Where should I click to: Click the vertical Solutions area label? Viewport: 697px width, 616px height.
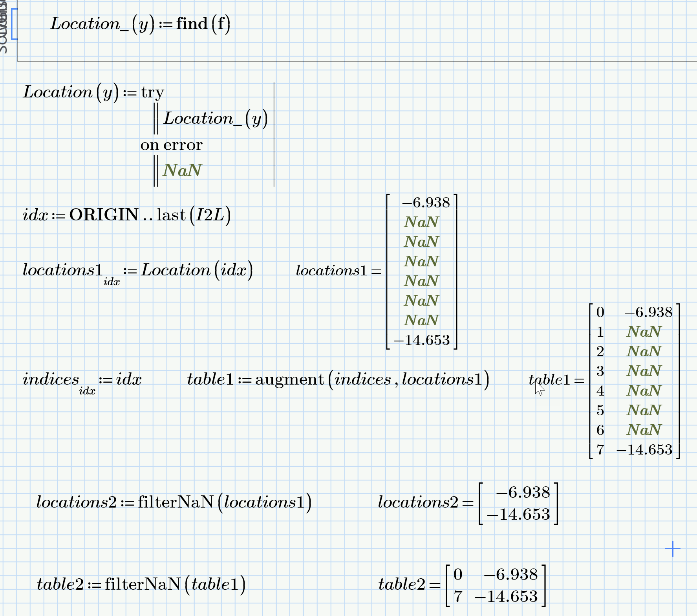pyautogui.click(x=4, y=24)
